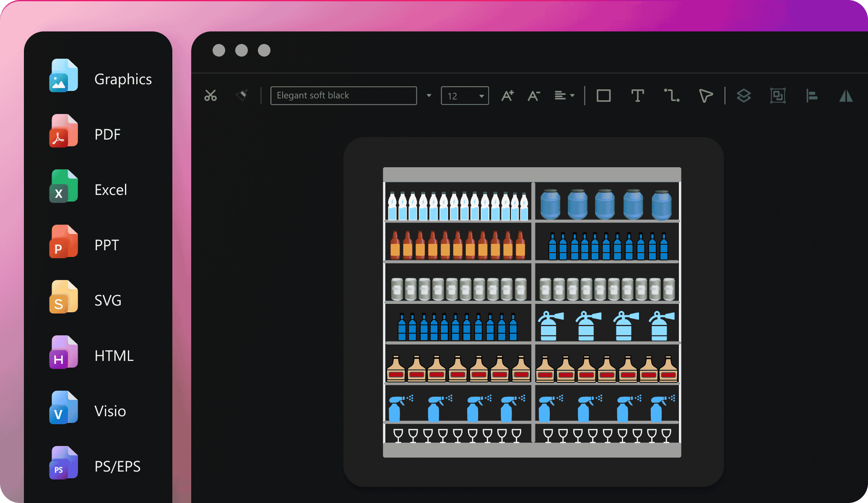This screenshot has width=868, height=503.
Task: Click the font style selector field
Action: tap(344, 95)
